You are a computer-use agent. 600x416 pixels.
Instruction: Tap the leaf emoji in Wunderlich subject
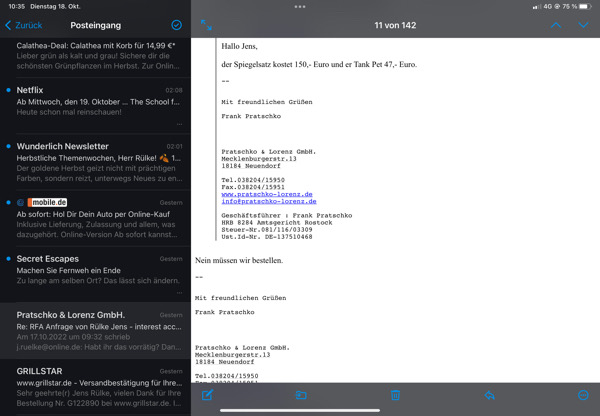[x=164, y=158]
